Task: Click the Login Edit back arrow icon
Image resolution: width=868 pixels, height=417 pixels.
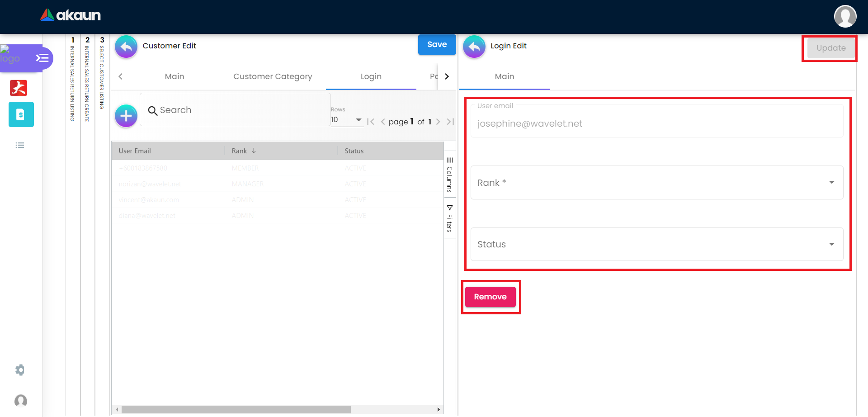Action: click(474, 47)
